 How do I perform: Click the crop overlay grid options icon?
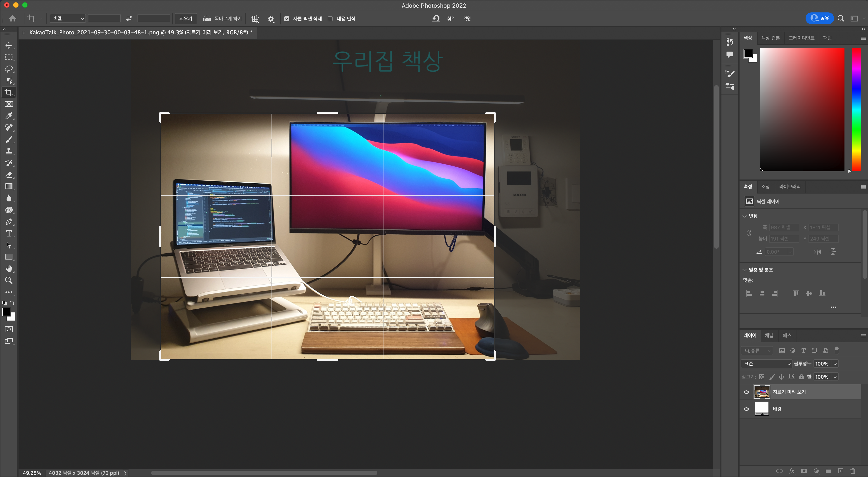tap(255, 19)
